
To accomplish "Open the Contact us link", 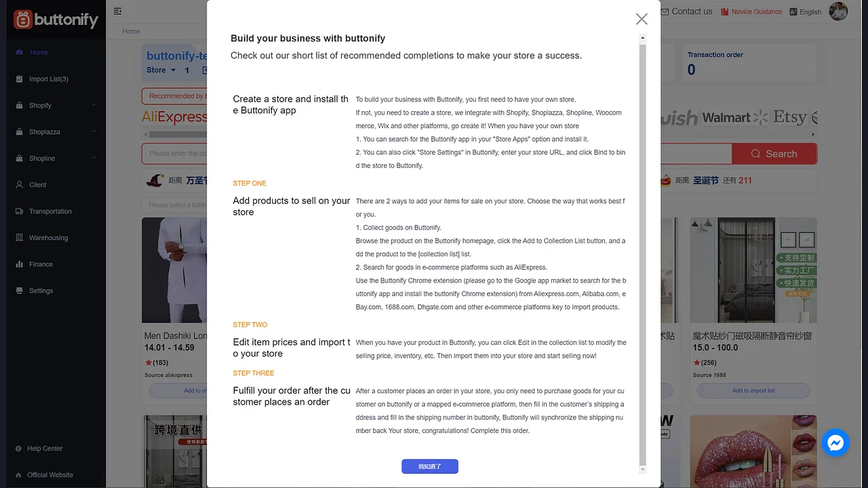I will 686,12.
